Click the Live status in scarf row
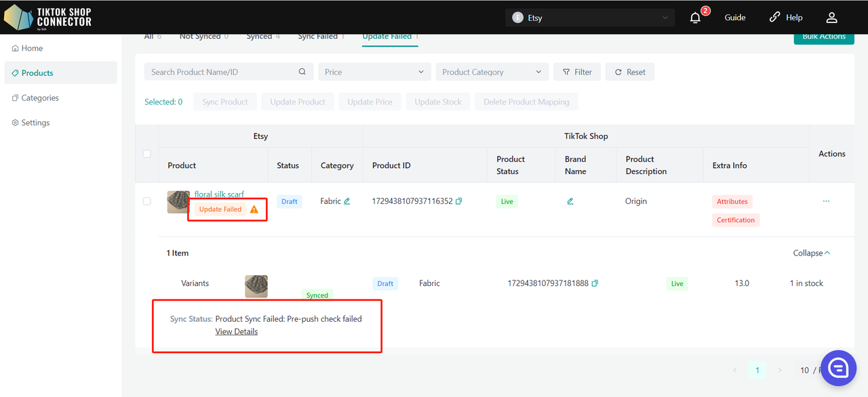The width and height of the screenshot is (868, 397). (x=507, y=201)
